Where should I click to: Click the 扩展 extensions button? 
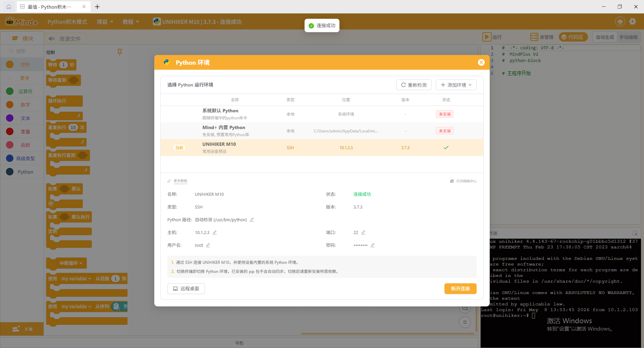22,329
